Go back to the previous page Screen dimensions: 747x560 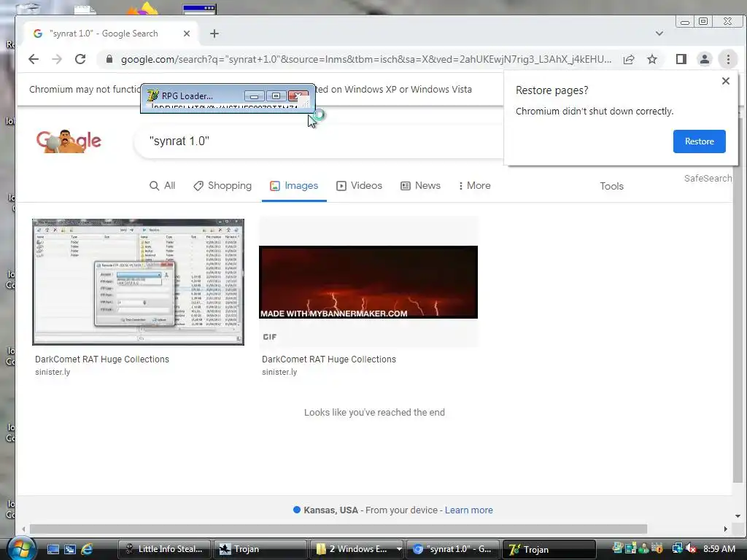pos(34,59)
